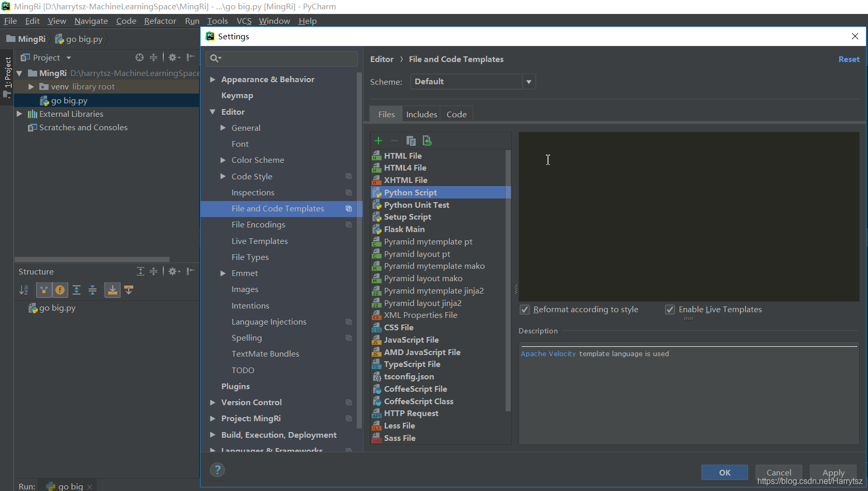
Task: Switch to the Files tab
Action: pyautogui.click(x=386, y=114)
